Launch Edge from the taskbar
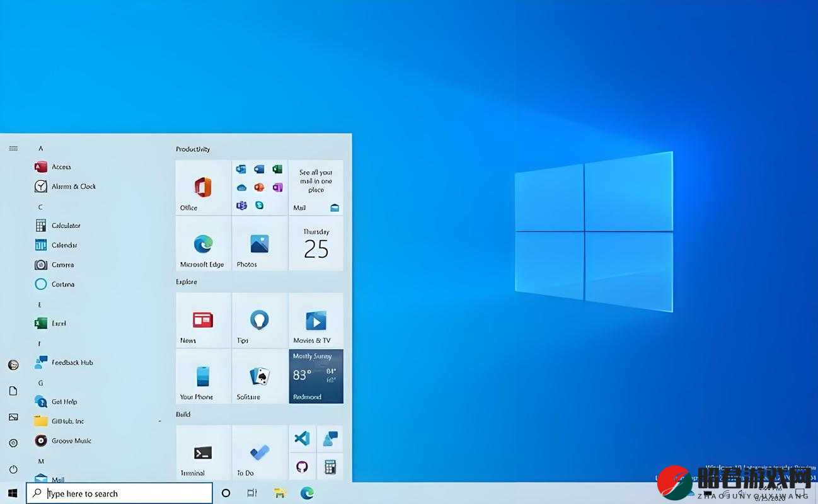 (307, 493)
